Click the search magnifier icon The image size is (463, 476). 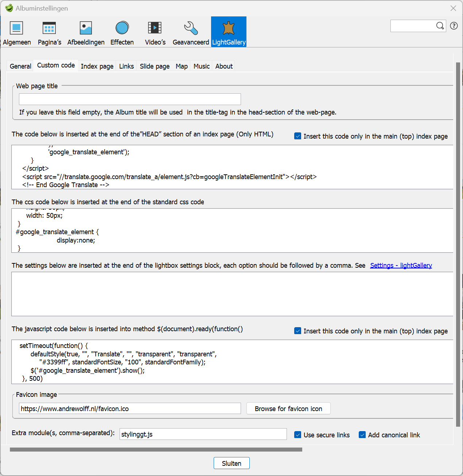[x=440, y=26]
